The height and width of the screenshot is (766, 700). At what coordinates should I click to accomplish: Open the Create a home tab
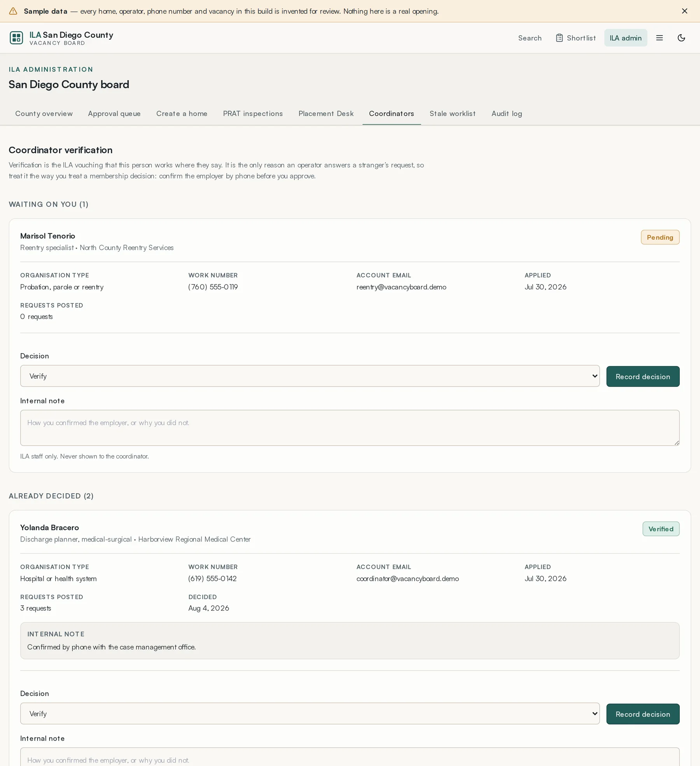(x=182, y=114)
